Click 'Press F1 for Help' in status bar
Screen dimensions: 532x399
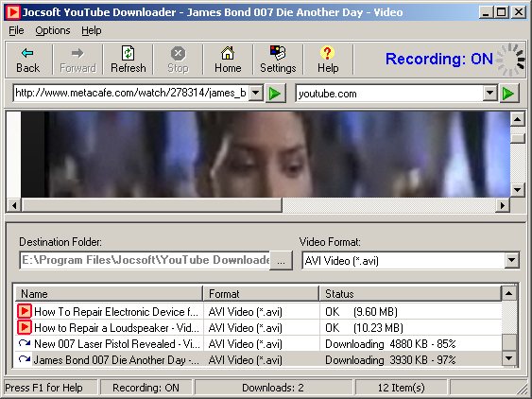click(x=43, y=388)
